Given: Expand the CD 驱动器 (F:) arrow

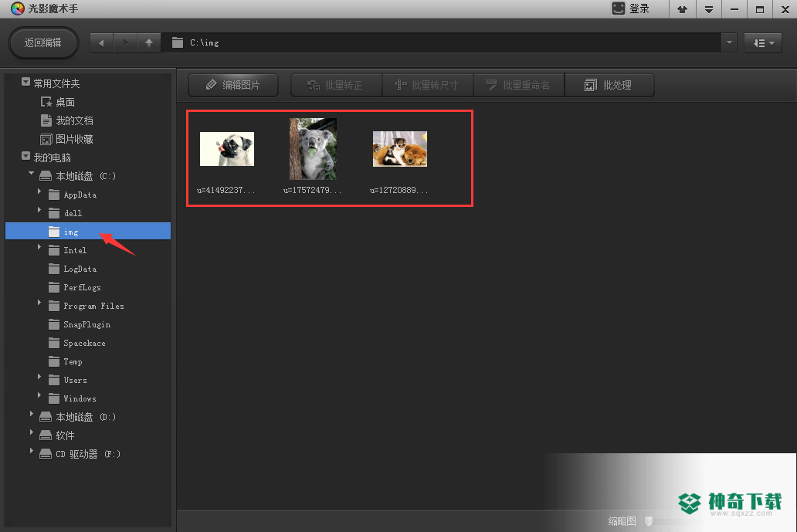Looking at the screenshot, I should coord(32,451).
